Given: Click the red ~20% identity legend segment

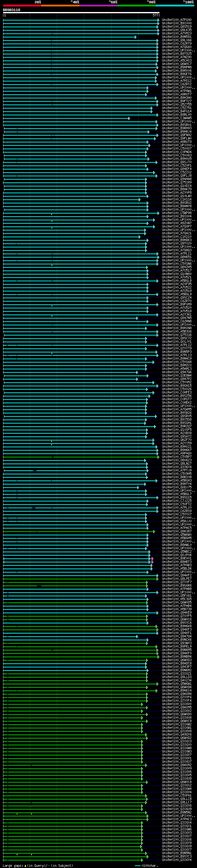Looking at the screenshot, I should (22, 6).
